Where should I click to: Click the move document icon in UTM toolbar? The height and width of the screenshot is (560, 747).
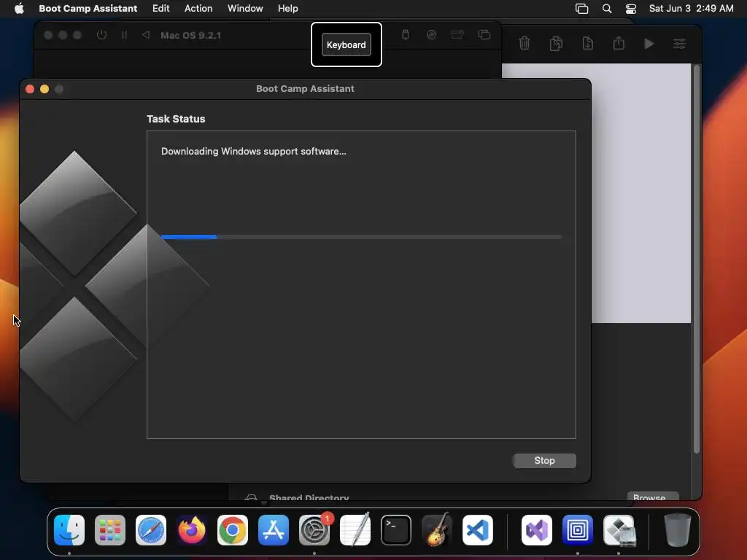(x=587, y=43)
